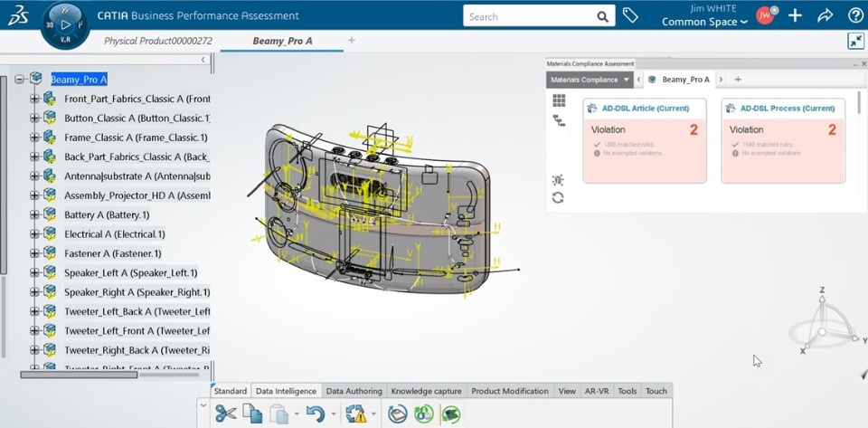
Task: Click the Undo arrow icon
Action: pyautogui.click(x=316, y=414)
